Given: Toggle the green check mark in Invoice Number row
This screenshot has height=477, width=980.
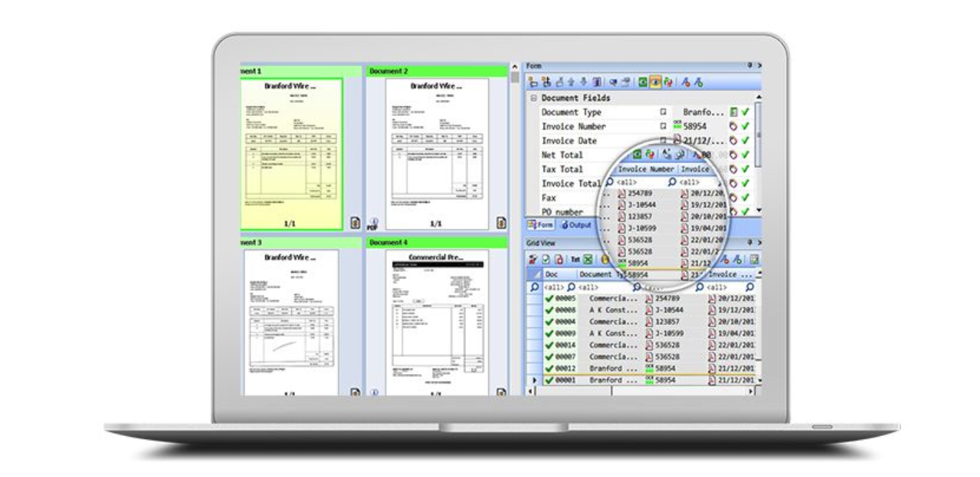Looking at the screenshot, I should tap(745, 126).
